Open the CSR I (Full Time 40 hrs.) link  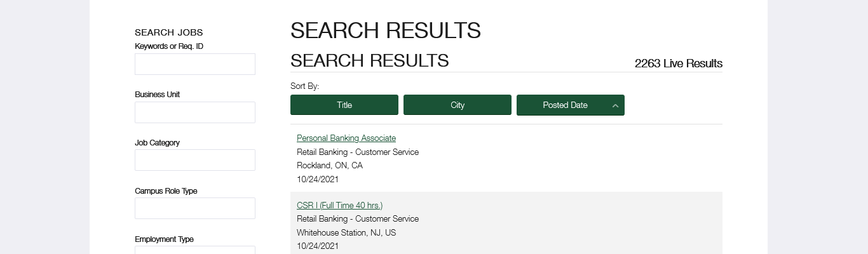click(x=339, y=205)
